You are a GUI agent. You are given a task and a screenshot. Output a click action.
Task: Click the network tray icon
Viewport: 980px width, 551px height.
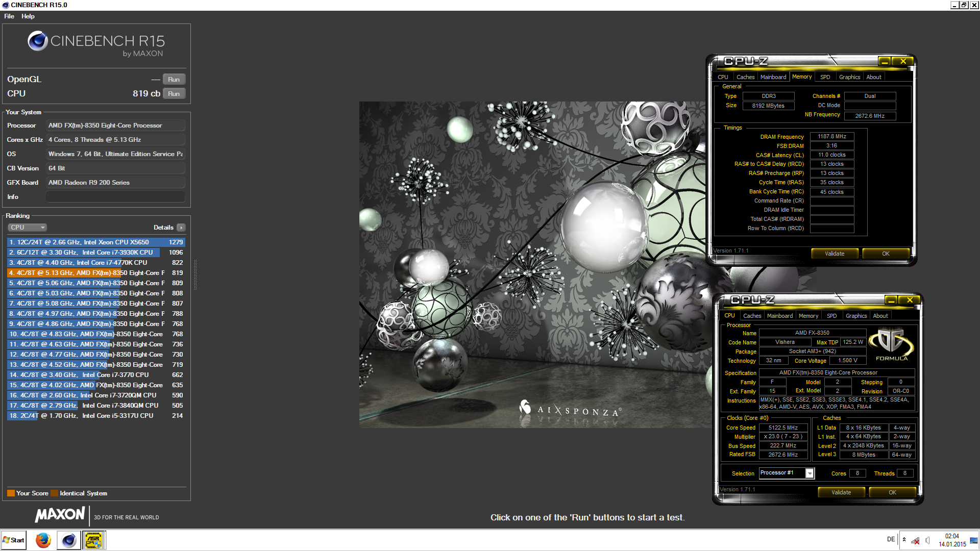pyautogui.click(x=916, y=540)
